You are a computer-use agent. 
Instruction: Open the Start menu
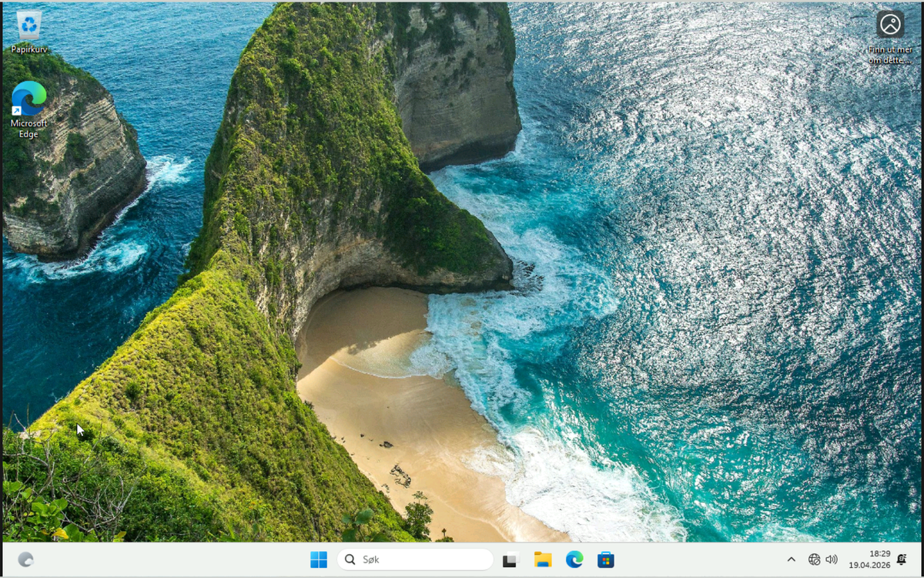point(318,560)
